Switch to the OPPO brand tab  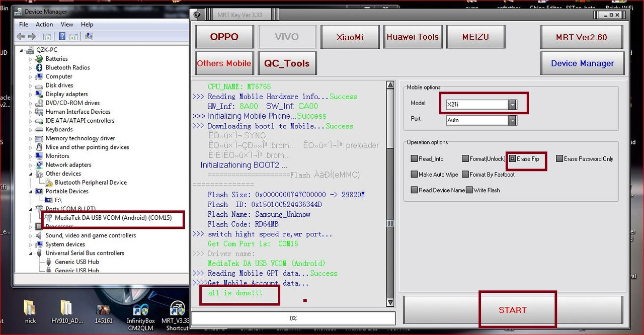224,37
